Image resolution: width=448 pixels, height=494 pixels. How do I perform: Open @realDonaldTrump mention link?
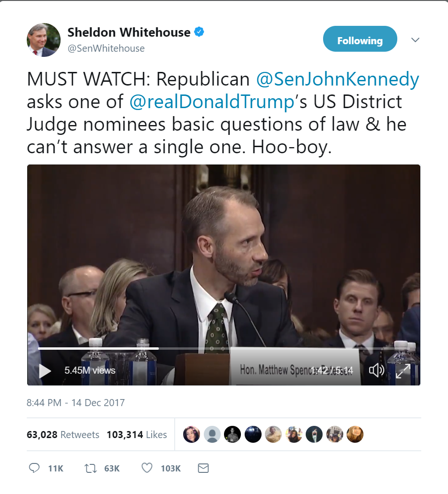[212, 102]
